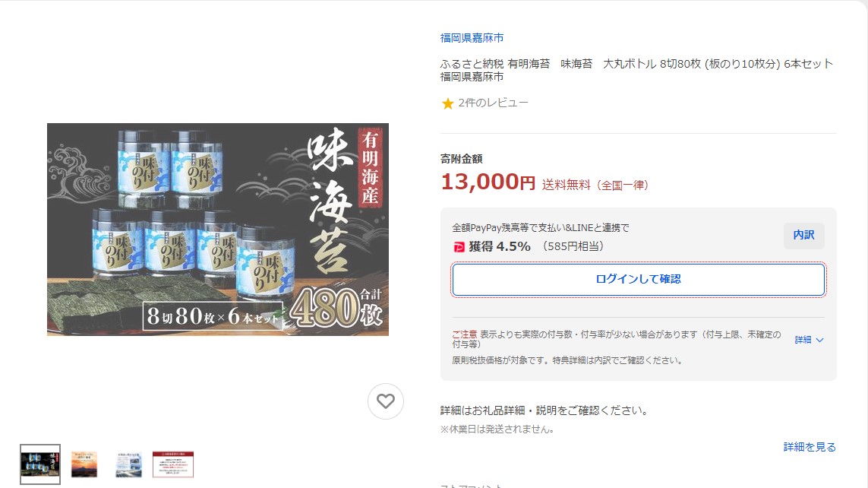The height and width of the screenshot is (488, 868).
Task: Open the 内訳 breakdown button
Action: point(803,236)
